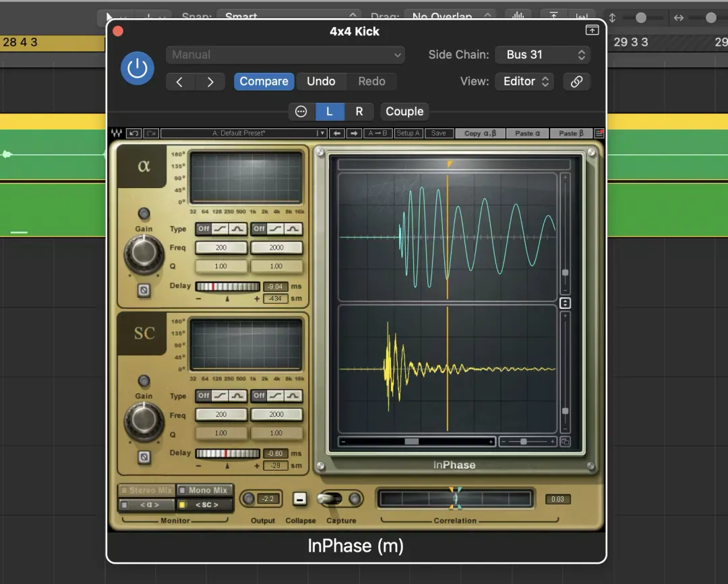Toggle the plugin power bypass button
Viewport: 728px width, 584px height.
coord(138,68)
